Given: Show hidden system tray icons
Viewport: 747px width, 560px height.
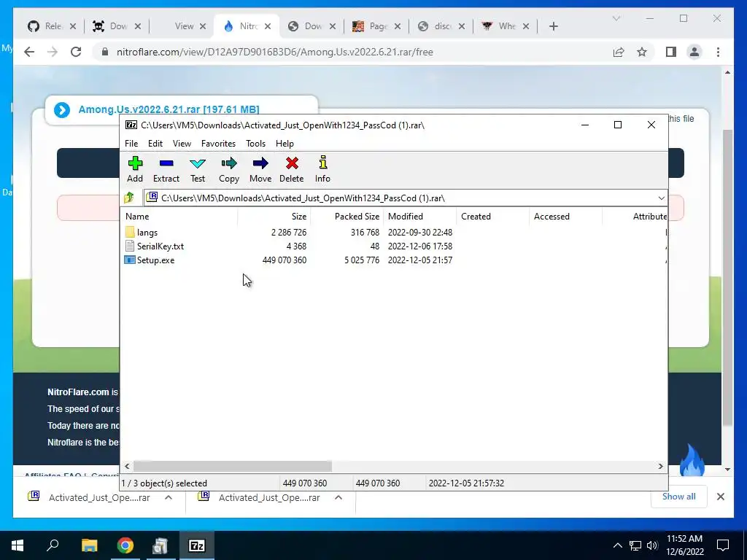Looking at the screenshot, I should (x=617, y=545).
